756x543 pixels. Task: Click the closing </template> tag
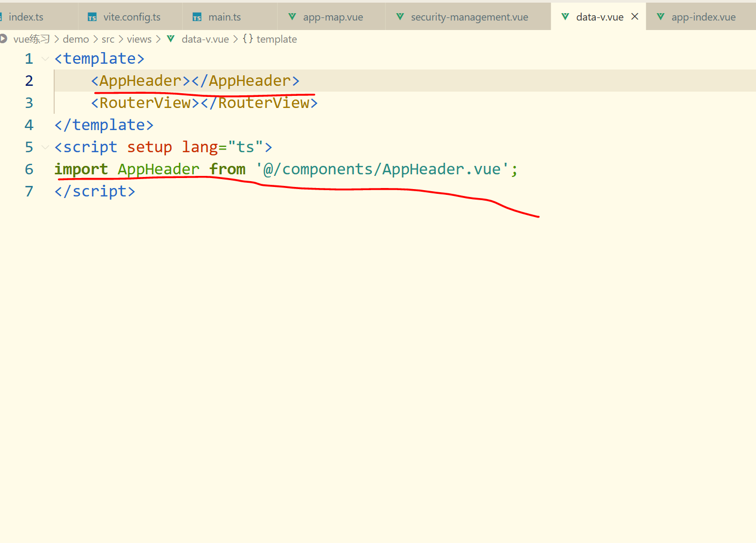click(x=104, y=125)
